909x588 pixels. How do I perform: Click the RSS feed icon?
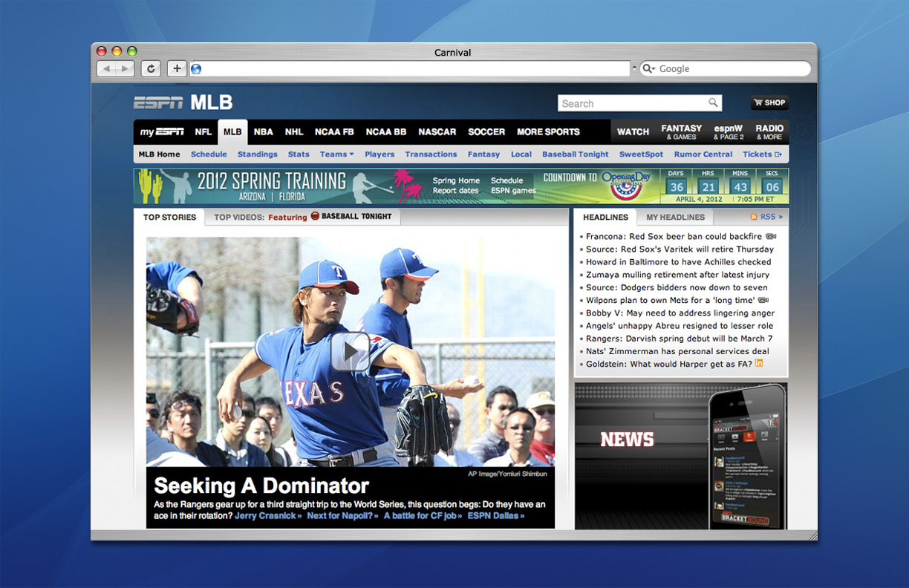click(754, 217)
